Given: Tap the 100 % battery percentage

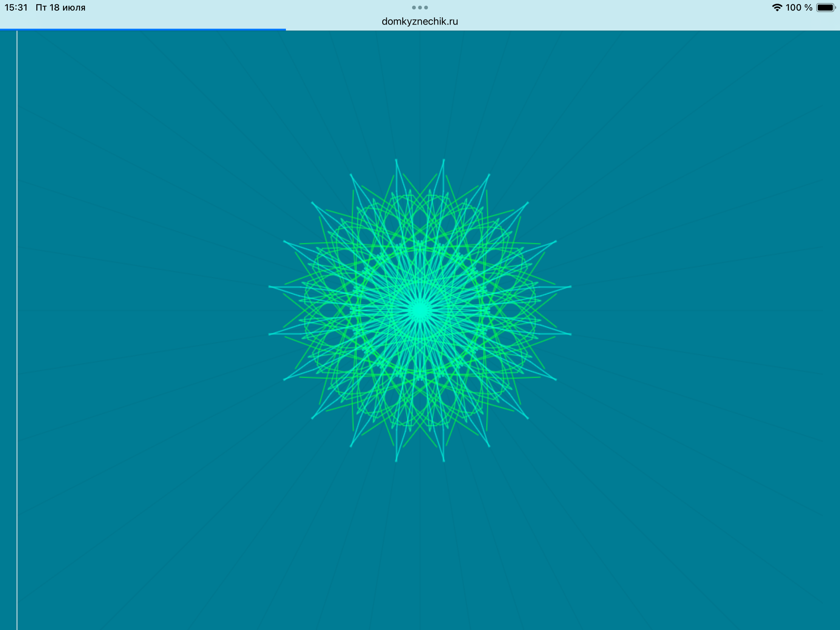Looking at the screenshot, I should [x=799, y=8].
